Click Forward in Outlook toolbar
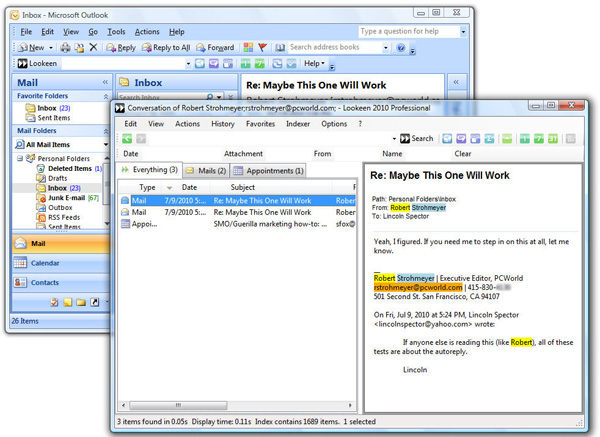This screenshot has width=600, height=437. click(215, 47)
